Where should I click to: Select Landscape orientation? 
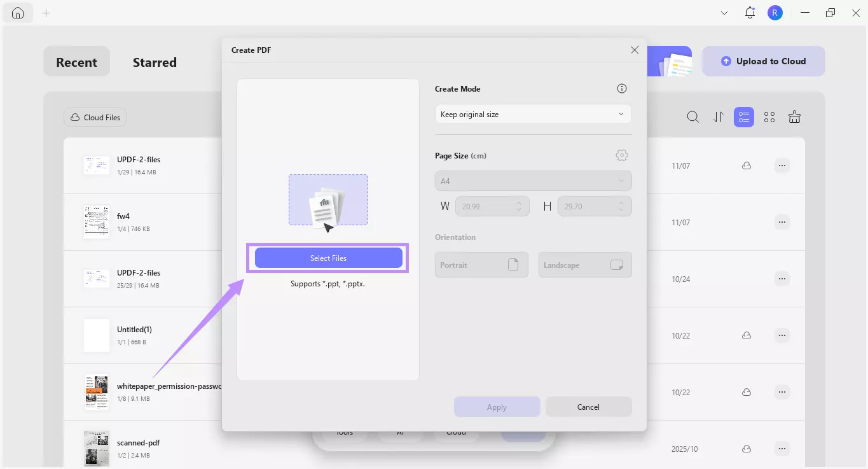[584, 265]
